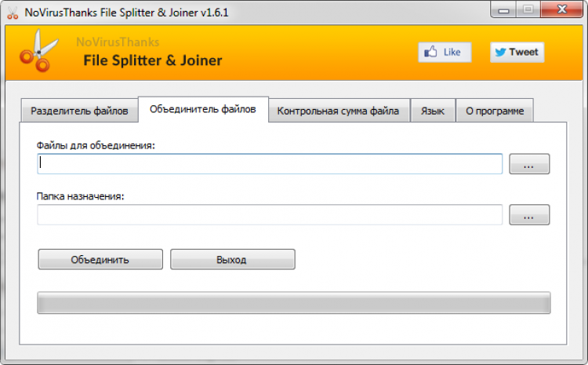Browse for destination folder with the ... button
The image size is (588, 365).
[x=529, y=215]
